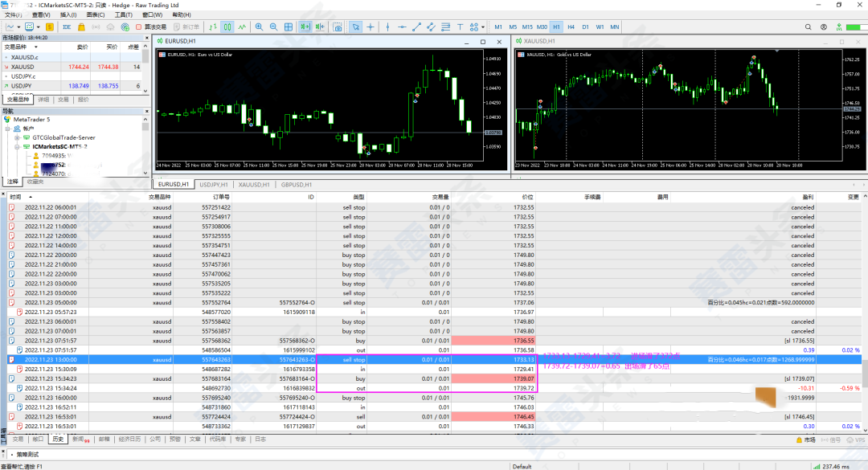
Task: Switch chart to candlestick style
Action: click(227, 27)
